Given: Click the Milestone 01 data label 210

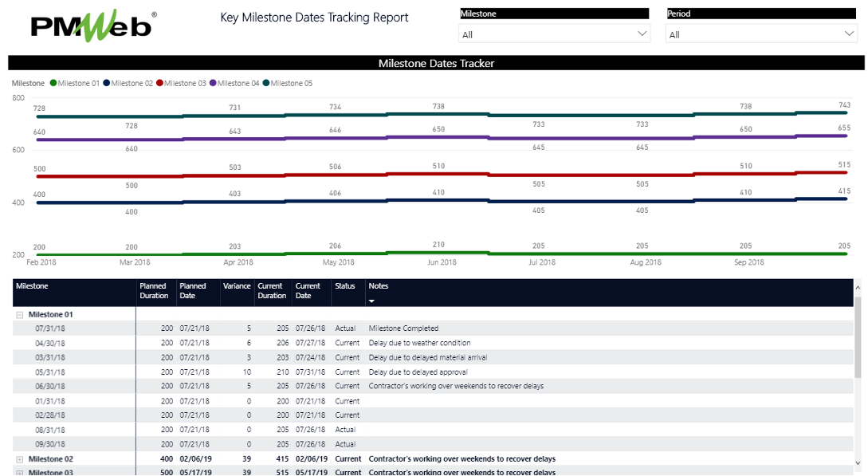Looking at the screenshot, I should point(438,245).
